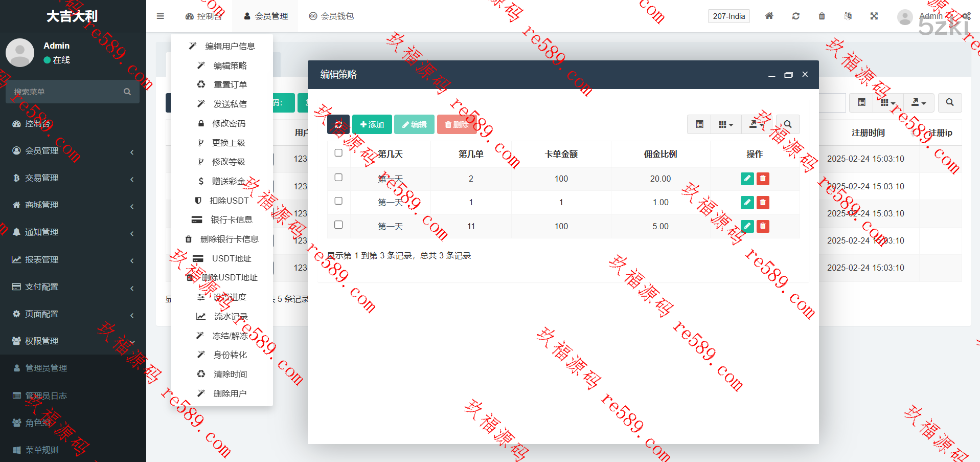Check the row with order number 11

(338, 225)
